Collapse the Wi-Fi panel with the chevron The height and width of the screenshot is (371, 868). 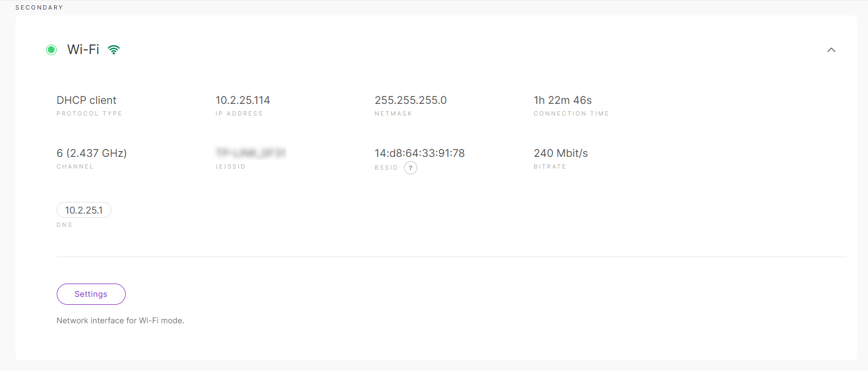(831, 50)
